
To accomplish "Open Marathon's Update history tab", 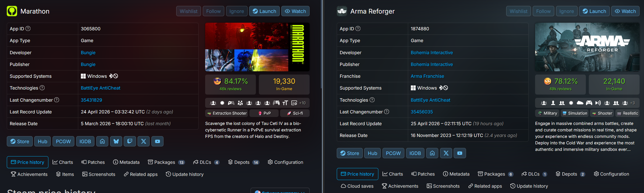I will pos(185,174).
